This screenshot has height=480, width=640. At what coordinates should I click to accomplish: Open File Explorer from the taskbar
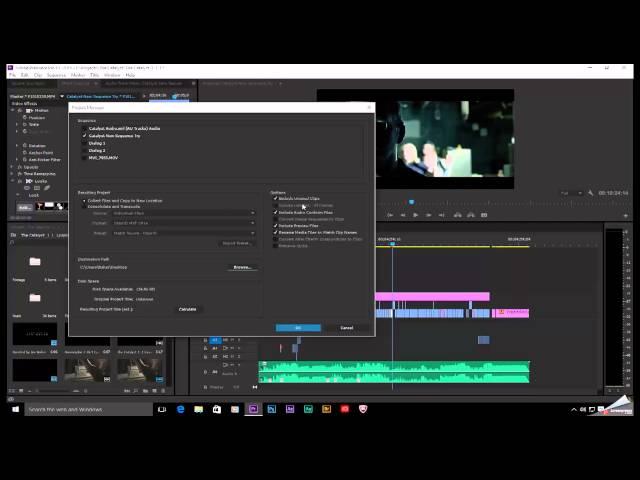tap(199, 409)
